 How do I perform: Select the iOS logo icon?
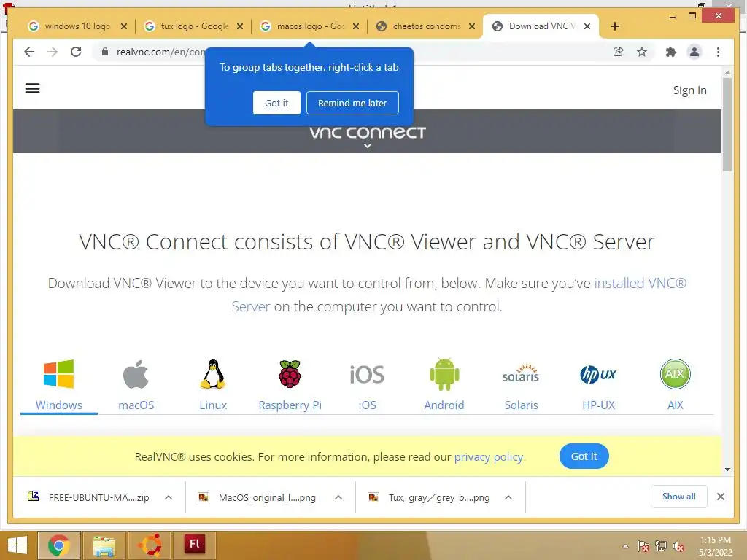point(368,375)
